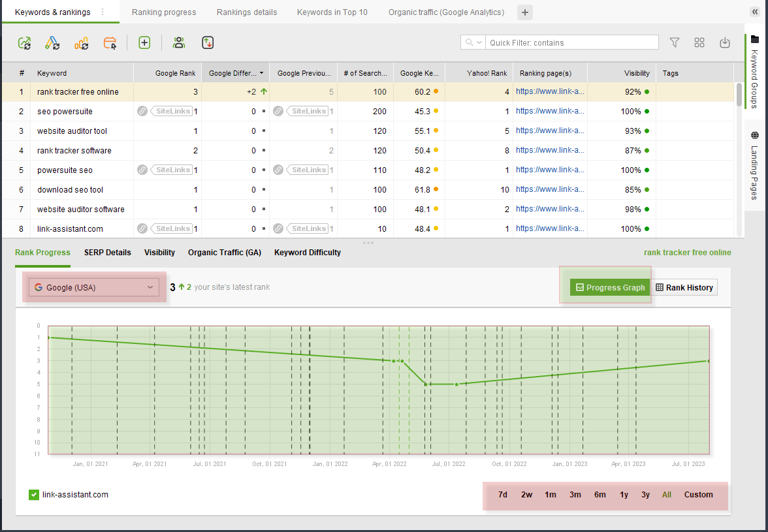The image size is (768, 532).
Task: Open the SERP Details tab
Action: coord(108,253)
